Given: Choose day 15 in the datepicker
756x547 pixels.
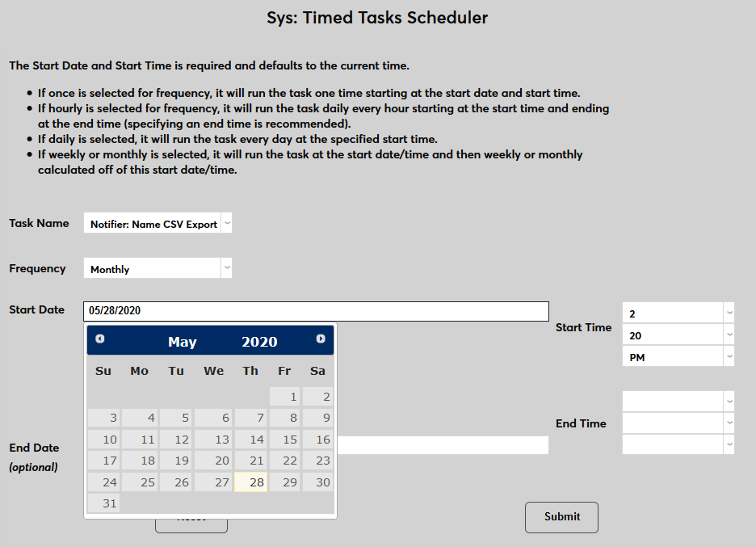Looking at the screenshot, I should (284, 440).
